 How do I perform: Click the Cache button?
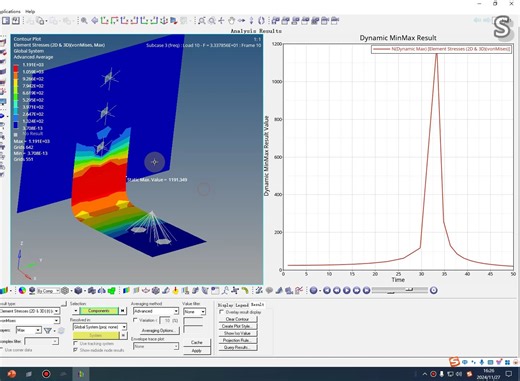tap(197, 342)
